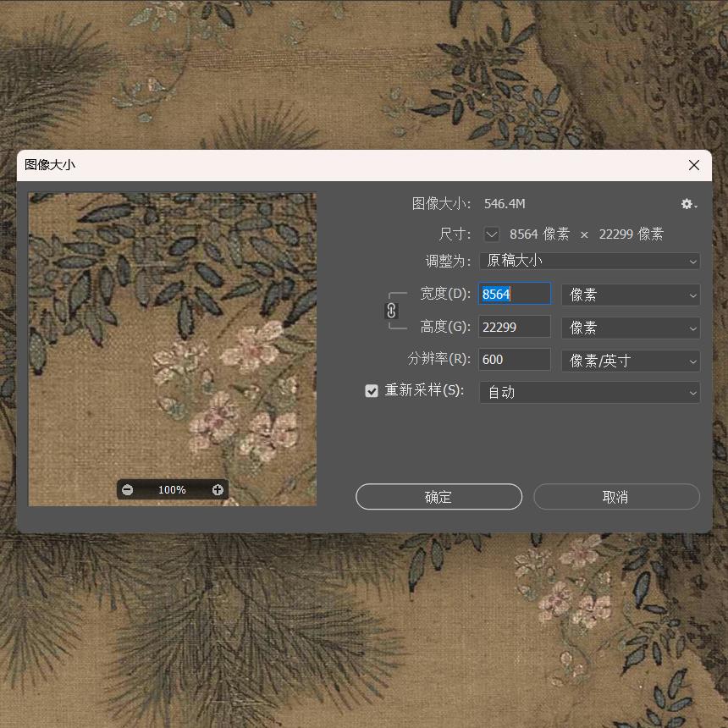Uncheck the 重新采样 checkbox
The image size is (728, 728).
pyautogui.click(x=372, y=391)
